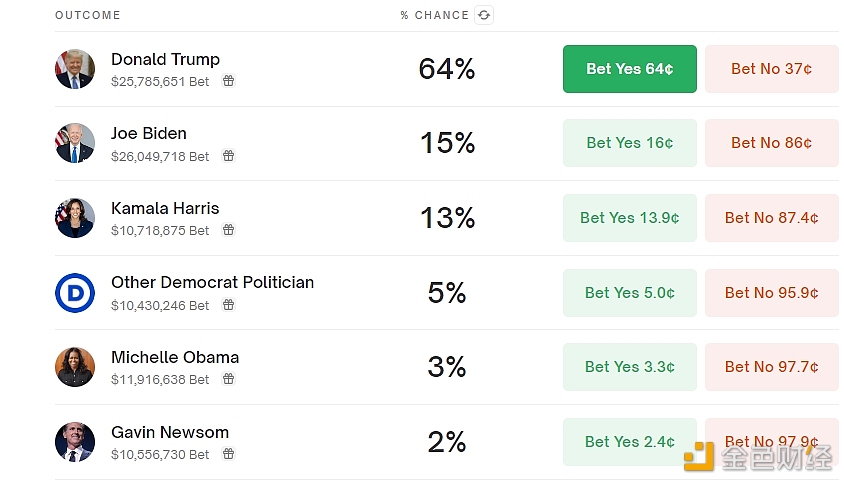Select gift icon in Kamala Harris row

tap(229, 230)
